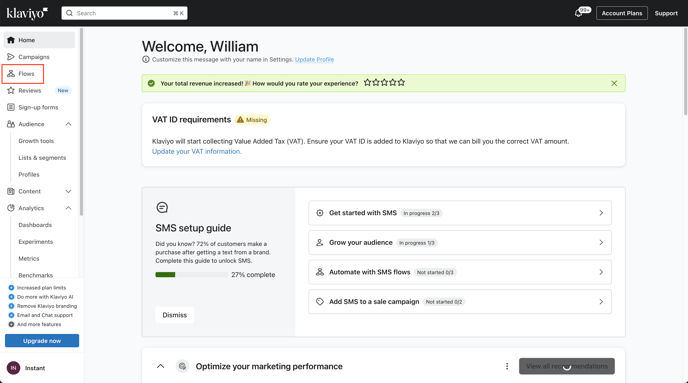Expand the Content sidebar section

tap(68, 191)
